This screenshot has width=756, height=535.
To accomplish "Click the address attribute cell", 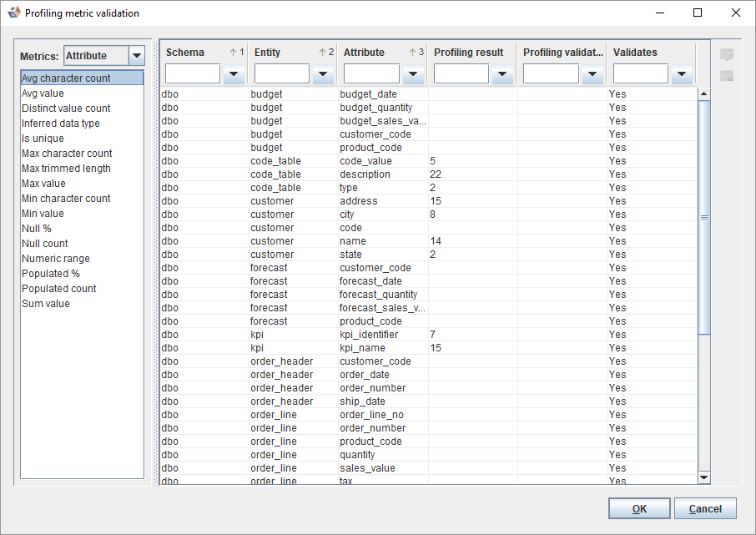I will pyautogui.click(x=383, y=200).
